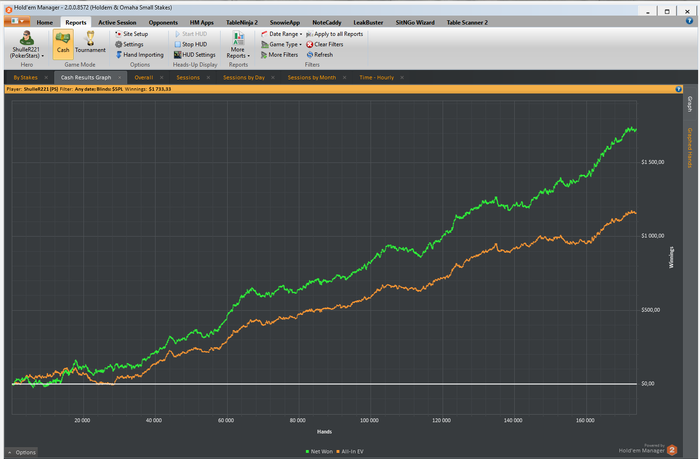Select the Reports ribbon tab
This screenshot has width=700, height=459.
(76, 22)
